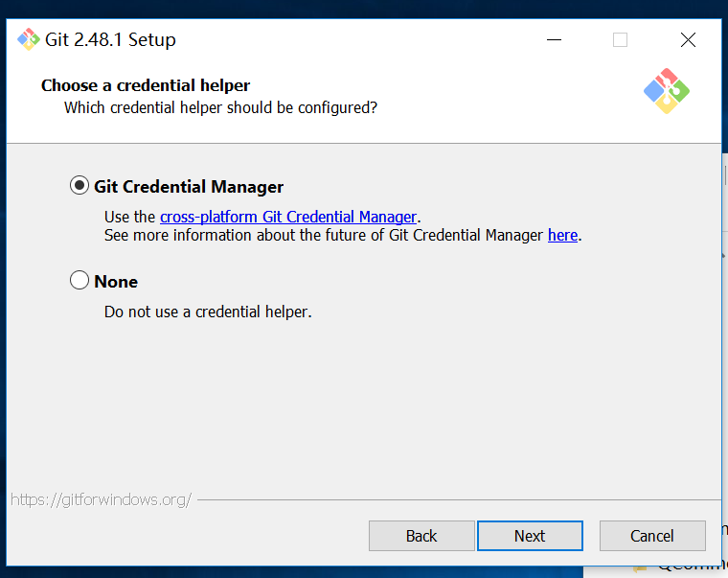This screenshot has height=578, width=728.
Task: Click the 'Git 2.48.1 Setup' title text
Action: (x=110, y=40)
